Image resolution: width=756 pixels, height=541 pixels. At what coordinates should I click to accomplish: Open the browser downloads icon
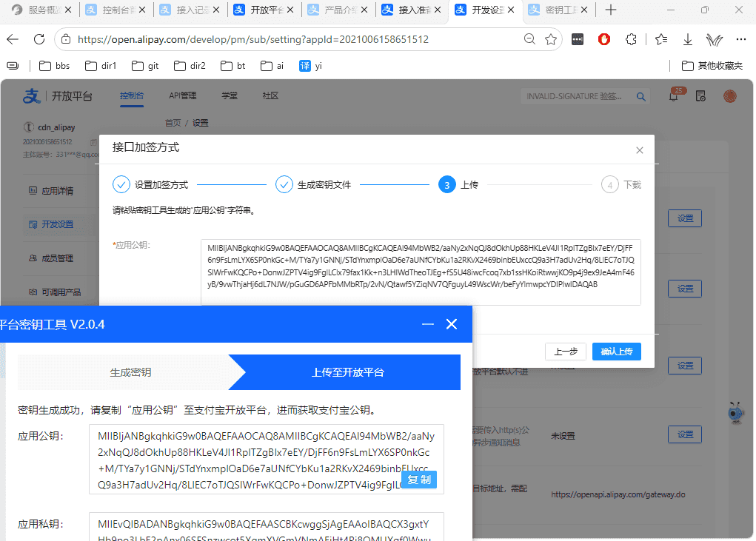(x=688, y=39)
